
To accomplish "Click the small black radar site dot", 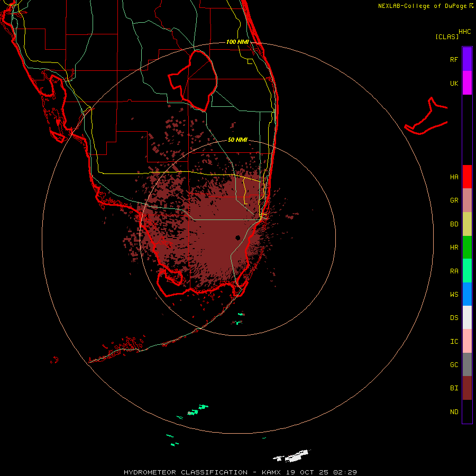I will 239,237.
